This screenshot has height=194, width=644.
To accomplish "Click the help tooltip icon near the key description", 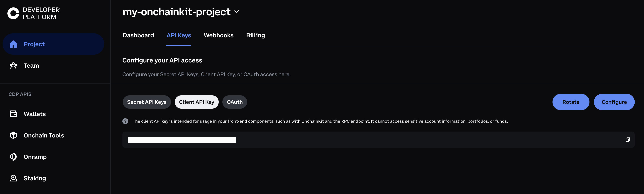I will (125, 121).
